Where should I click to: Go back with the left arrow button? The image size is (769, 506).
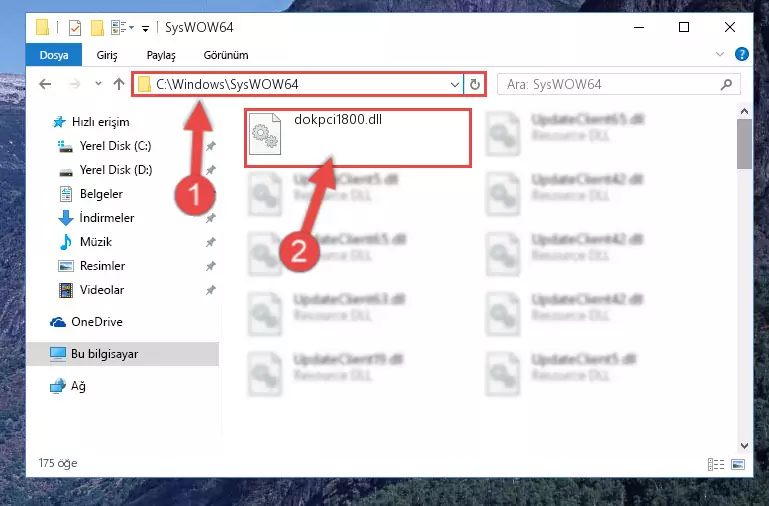click(x=45, y=84)
